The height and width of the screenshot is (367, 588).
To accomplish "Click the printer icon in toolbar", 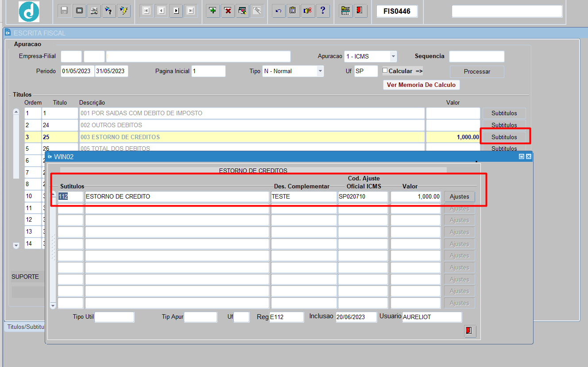I will pos(94,11).
